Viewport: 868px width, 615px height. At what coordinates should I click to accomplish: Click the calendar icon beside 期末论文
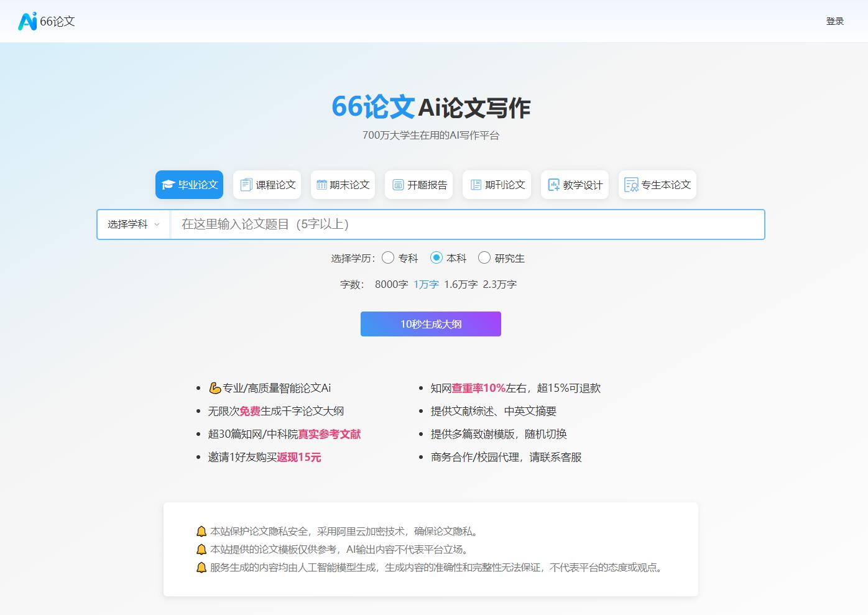pyautogui.click(x=321, y=185)
